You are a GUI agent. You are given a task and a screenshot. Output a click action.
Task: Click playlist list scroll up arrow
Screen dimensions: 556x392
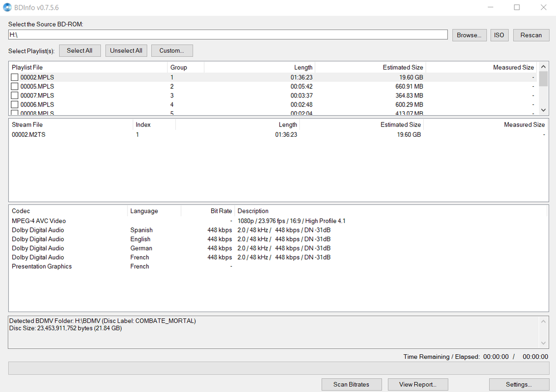point(543,67)
